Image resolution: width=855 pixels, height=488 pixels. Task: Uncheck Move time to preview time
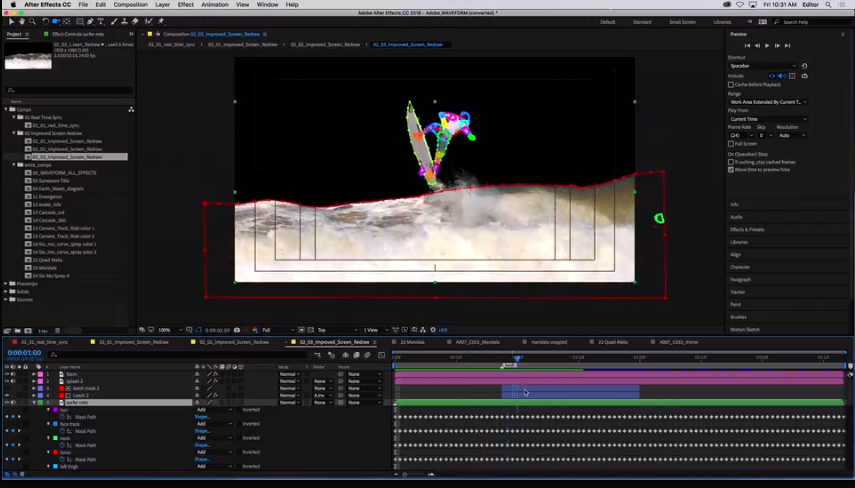point(731,170)
